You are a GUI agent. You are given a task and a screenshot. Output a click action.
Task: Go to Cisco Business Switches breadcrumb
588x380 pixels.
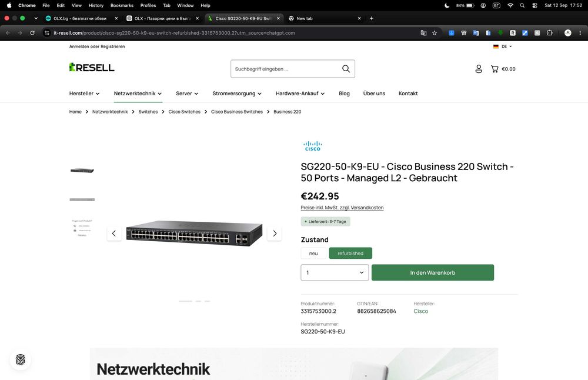[236, 112]
